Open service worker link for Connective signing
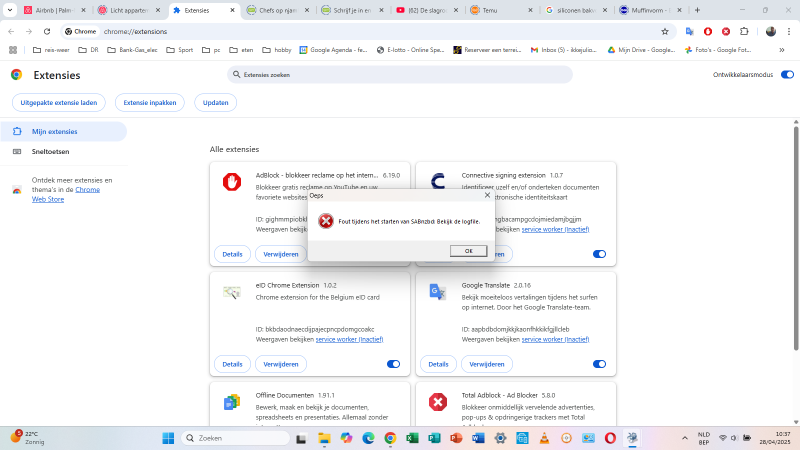Screen dimensions: 800x450 [555, 229]
